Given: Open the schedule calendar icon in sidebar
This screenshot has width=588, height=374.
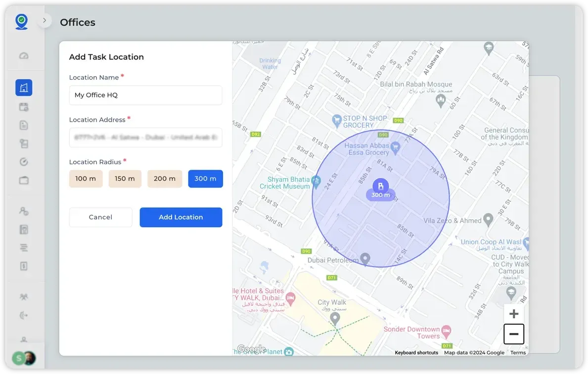Looking at the screenshot, I should click(24, 106).
